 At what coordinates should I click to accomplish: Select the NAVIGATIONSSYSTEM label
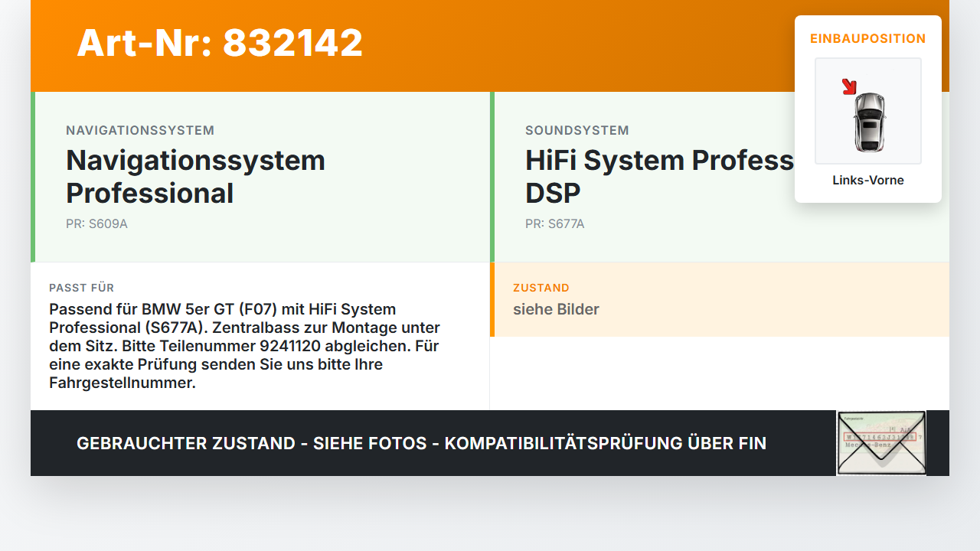[x=140, y=131]
